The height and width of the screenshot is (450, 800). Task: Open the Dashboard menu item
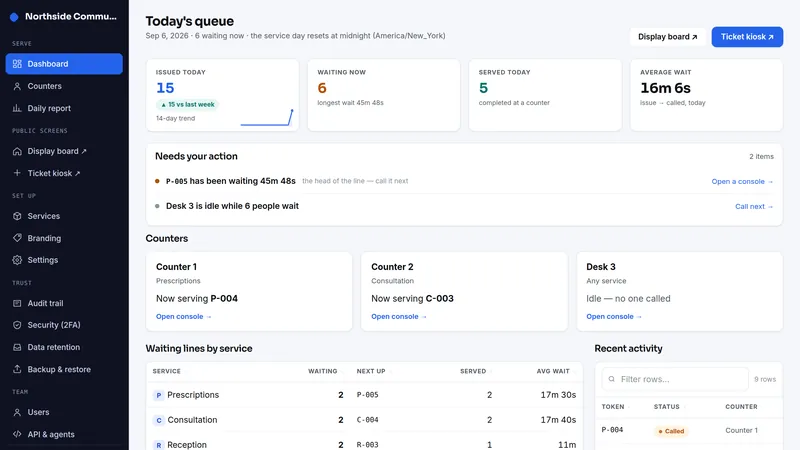click(x=64, y=64)
